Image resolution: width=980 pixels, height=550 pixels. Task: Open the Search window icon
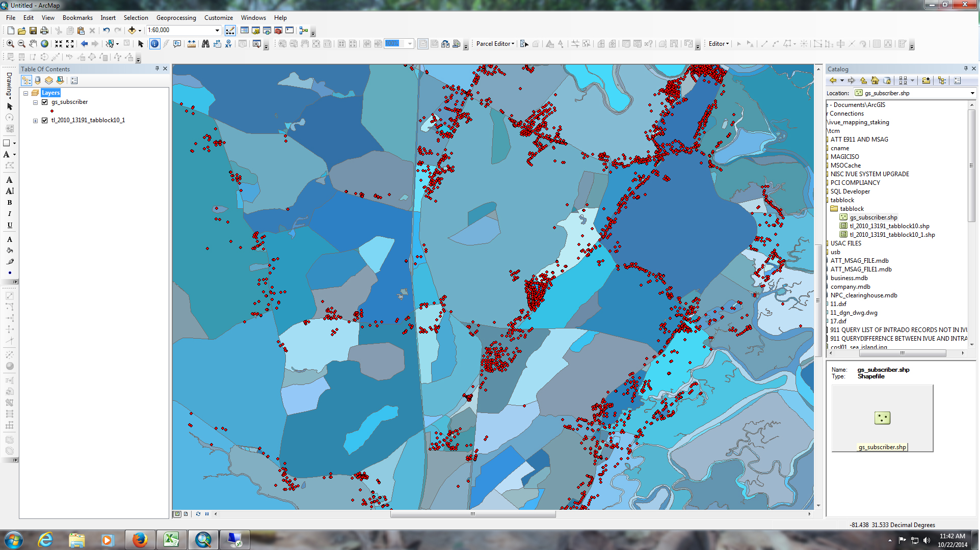(x=267, y=31)
